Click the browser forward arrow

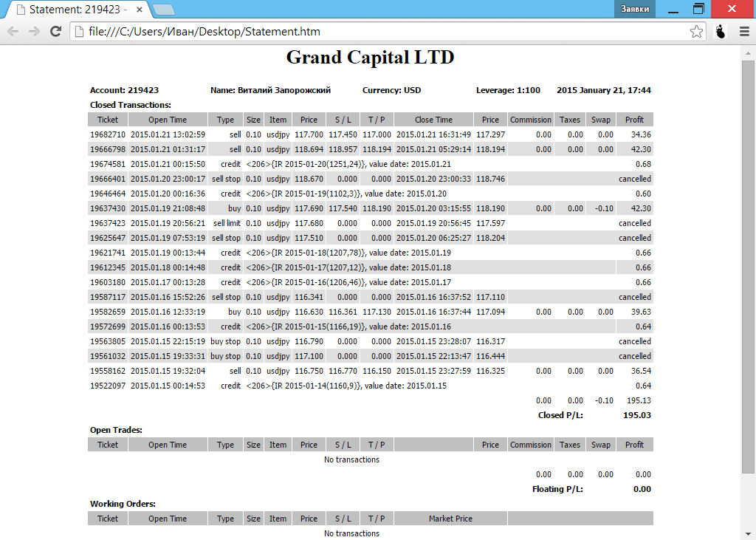pos(34,32)
